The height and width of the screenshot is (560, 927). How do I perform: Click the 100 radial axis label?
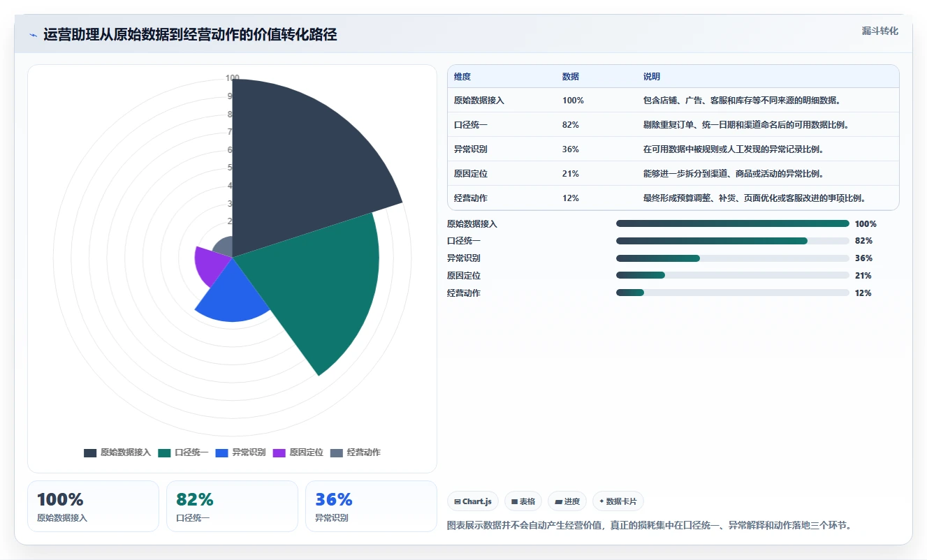[233, 78]
